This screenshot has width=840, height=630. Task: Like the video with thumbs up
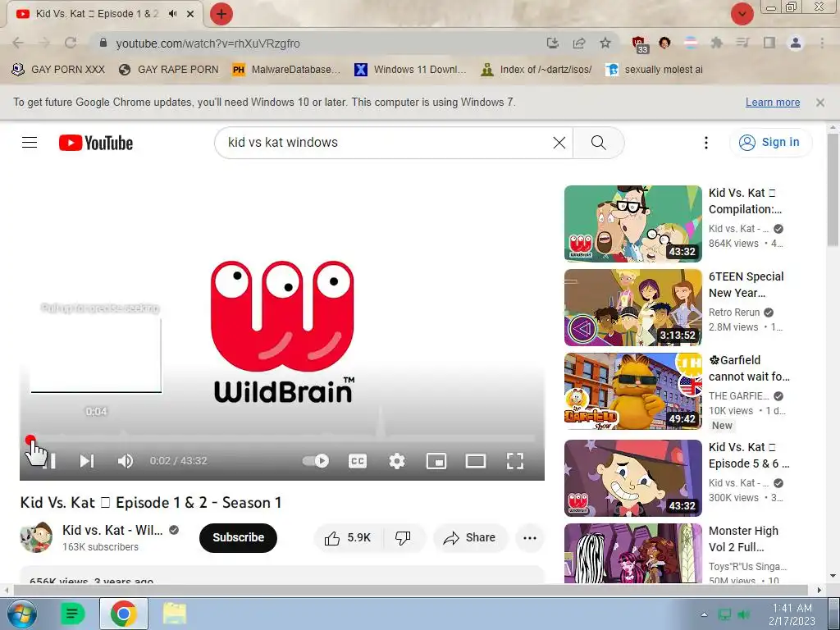pos(348,538)
